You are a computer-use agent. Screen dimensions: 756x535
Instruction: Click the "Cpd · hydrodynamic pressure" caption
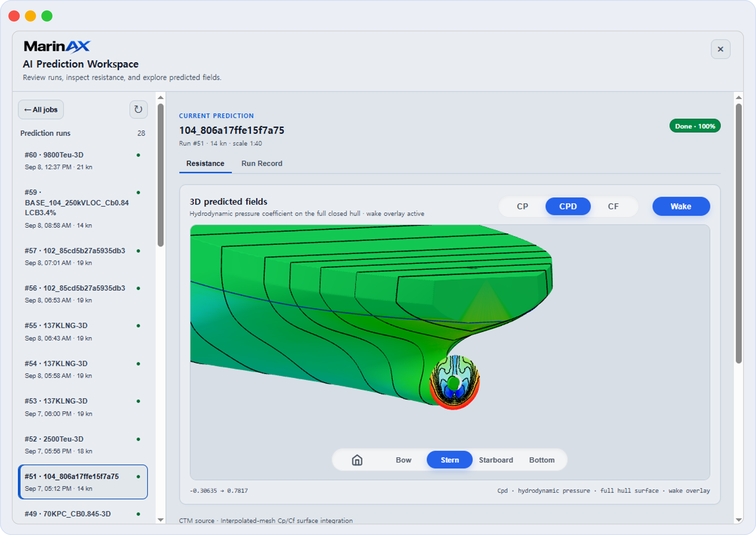(x=603, y=491)
